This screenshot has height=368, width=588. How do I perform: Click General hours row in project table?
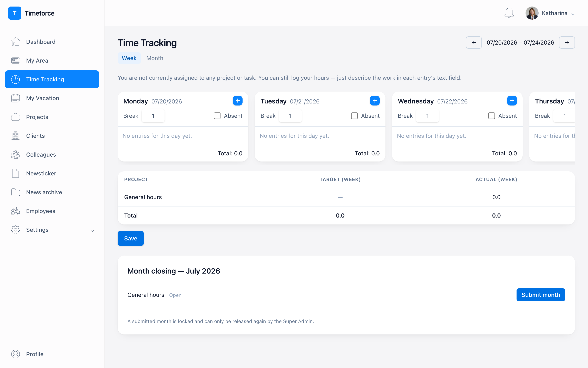346,197
